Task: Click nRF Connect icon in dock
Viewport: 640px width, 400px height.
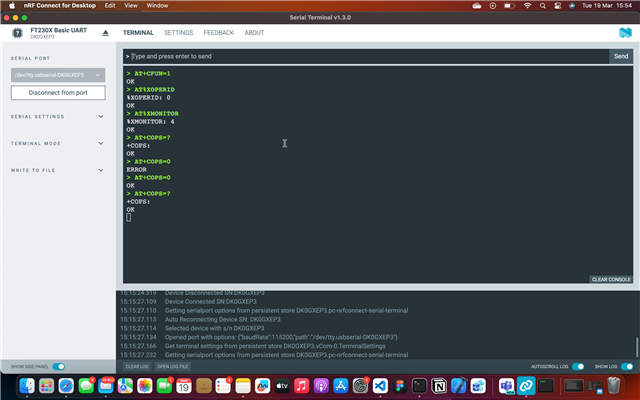Action: tap(526, 385)
